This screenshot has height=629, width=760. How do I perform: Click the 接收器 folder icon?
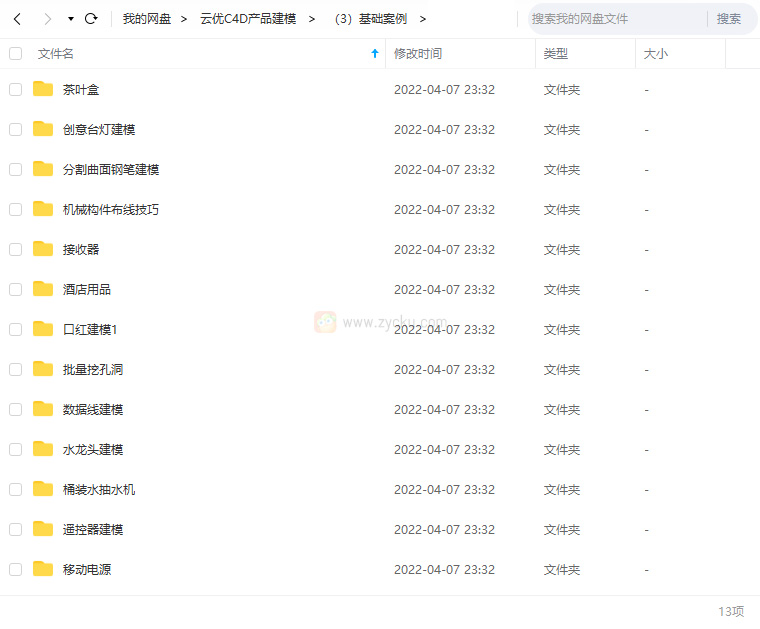click(x=43, y=249)
